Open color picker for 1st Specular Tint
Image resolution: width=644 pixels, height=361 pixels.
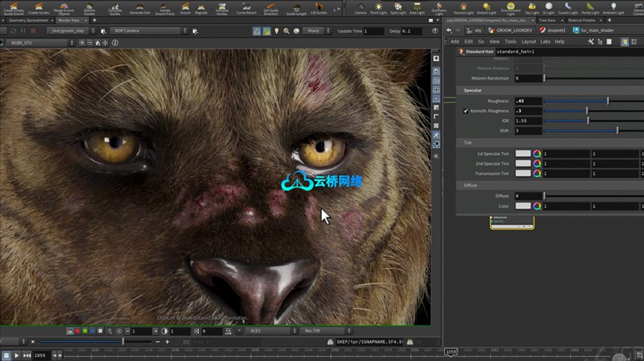[537, 154]
